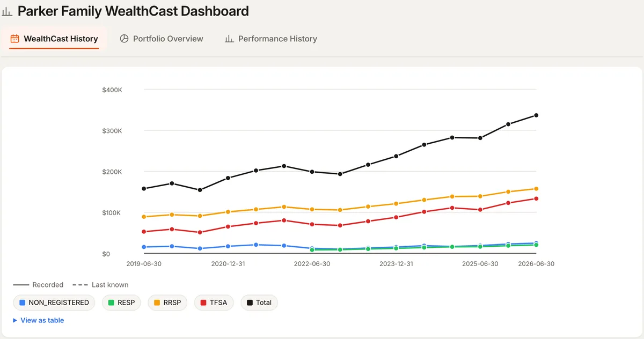Image resolution: width=644 pixels, height=339 pixels.
Task: Click the 2022-06-30 x-axis date label
Action: pyautogui.click(x=312, y=264)
